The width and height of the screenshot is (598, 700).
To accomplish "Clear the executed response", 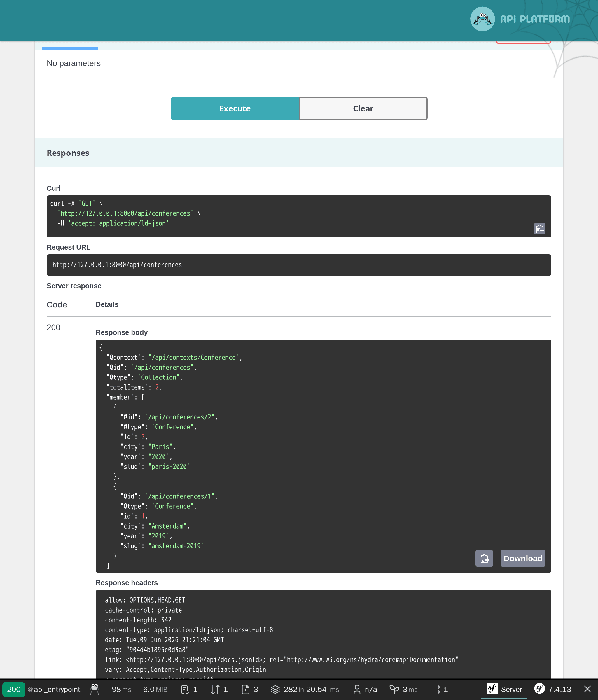I will click(x=363, y=108).
